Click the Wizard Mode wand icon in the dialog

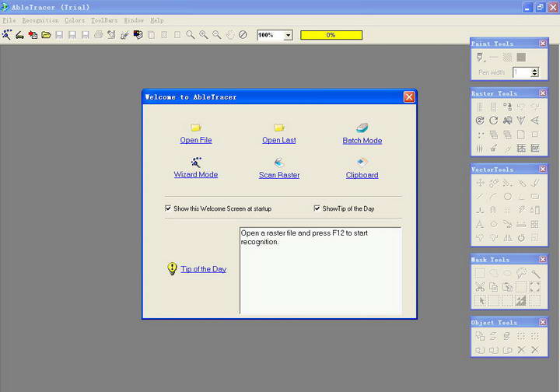point(196,162)
